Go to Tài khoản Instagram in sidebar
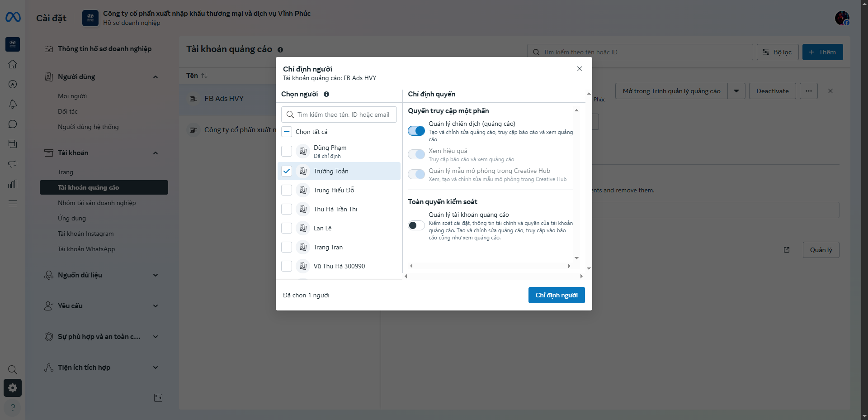 (x=86, y=234)
